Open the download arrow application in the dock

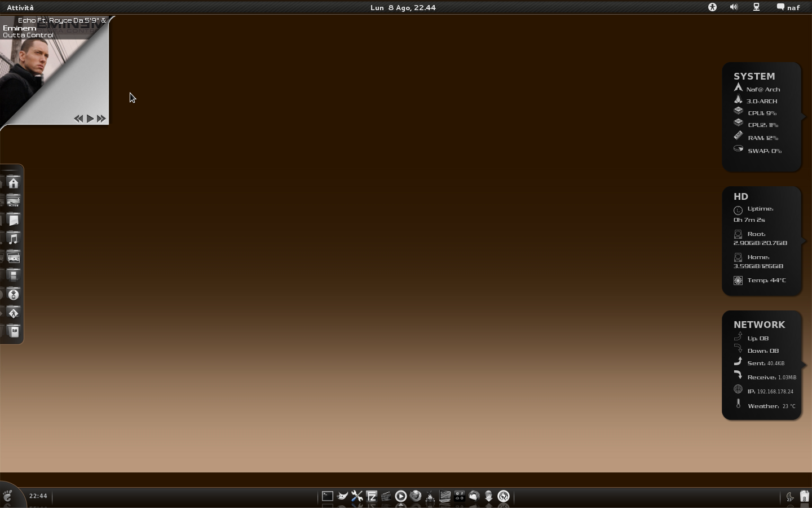pos(489,496)
